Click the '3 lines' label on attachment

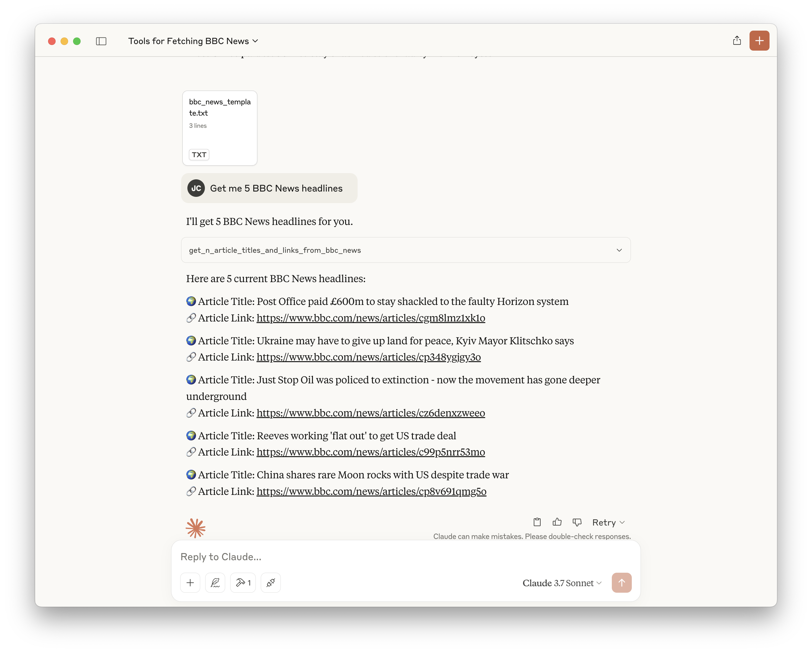(x=198, y=126)
